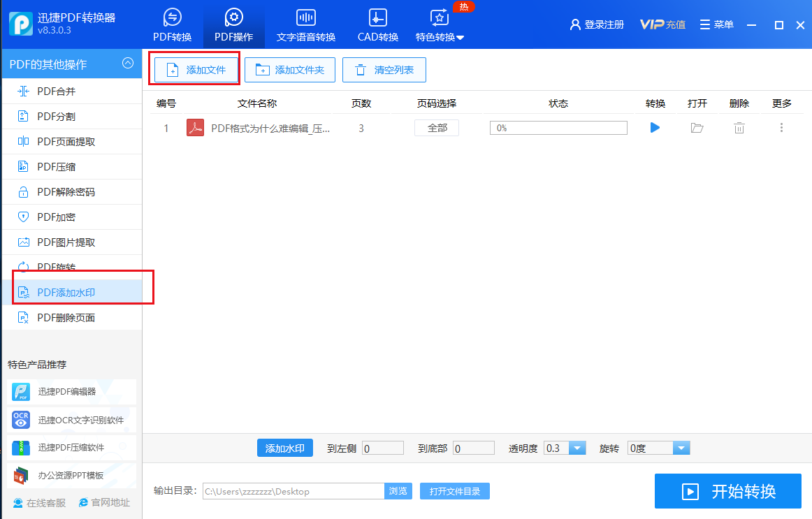Click the 开始转换 button
The width and height of the screenshot is (812, 519).
click(x=728, y=491)
